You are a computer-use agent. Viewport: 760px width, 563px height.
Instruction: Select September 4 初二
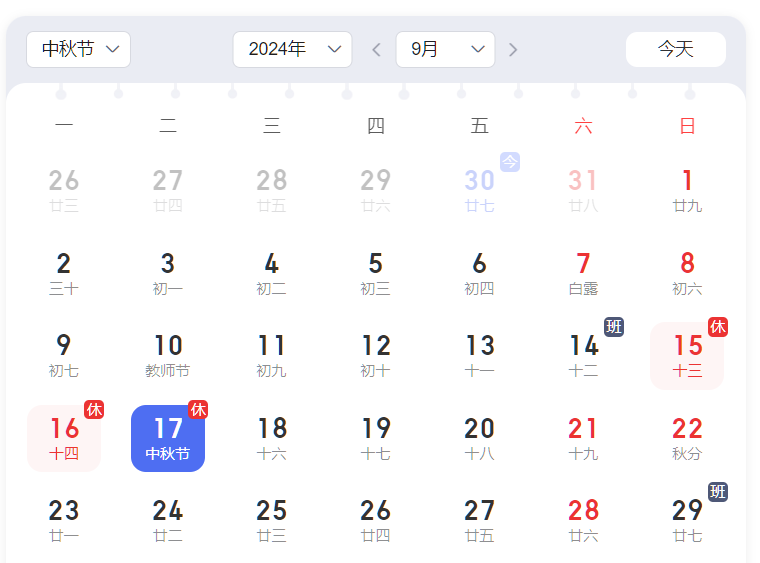coord(271,273)
